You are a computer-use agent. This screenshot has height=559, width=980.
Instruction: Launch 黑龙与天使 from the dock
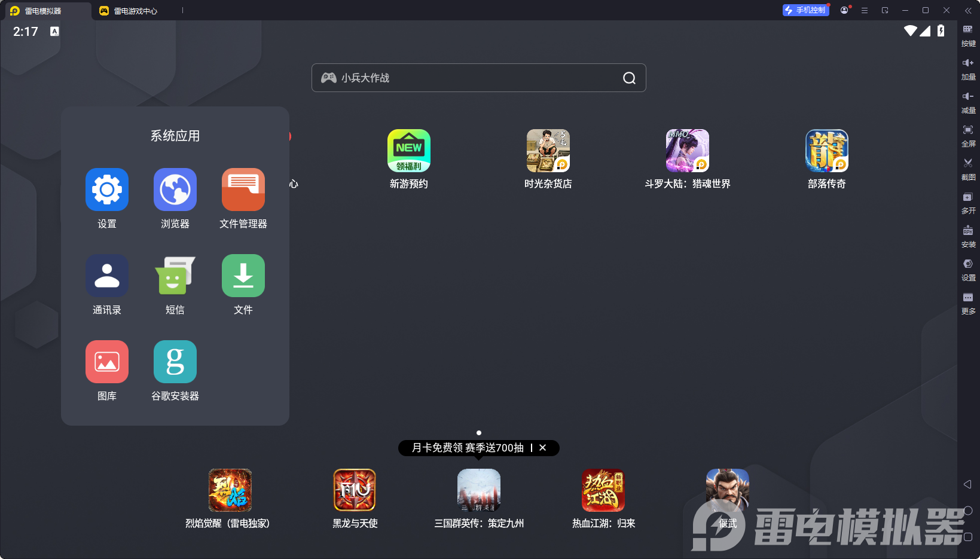coord(355,490)
